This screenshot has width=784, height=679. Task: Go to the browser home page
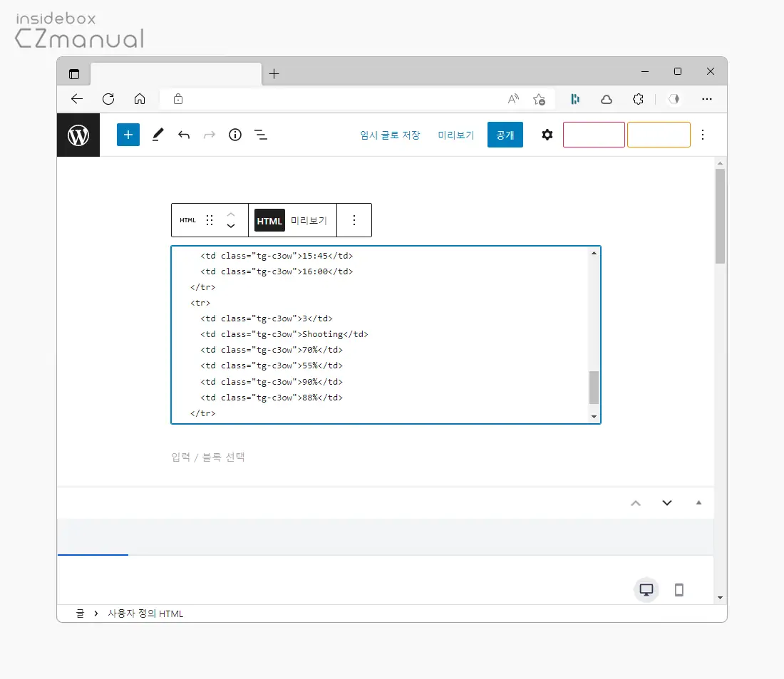[140, 99]
